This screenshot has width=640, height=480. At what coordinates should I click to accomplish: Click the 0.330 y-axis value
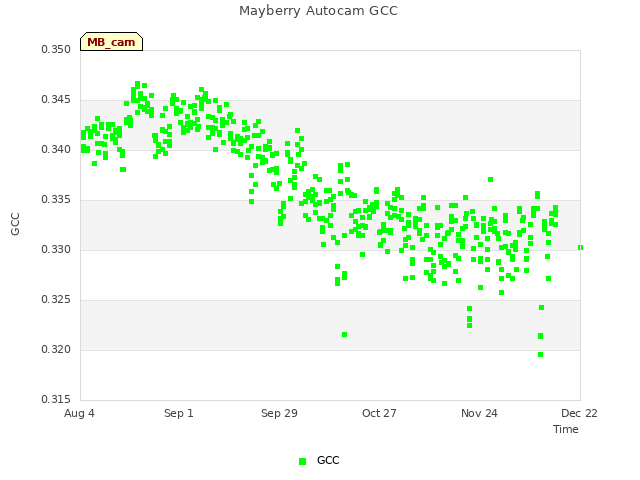tap(56, 249)
